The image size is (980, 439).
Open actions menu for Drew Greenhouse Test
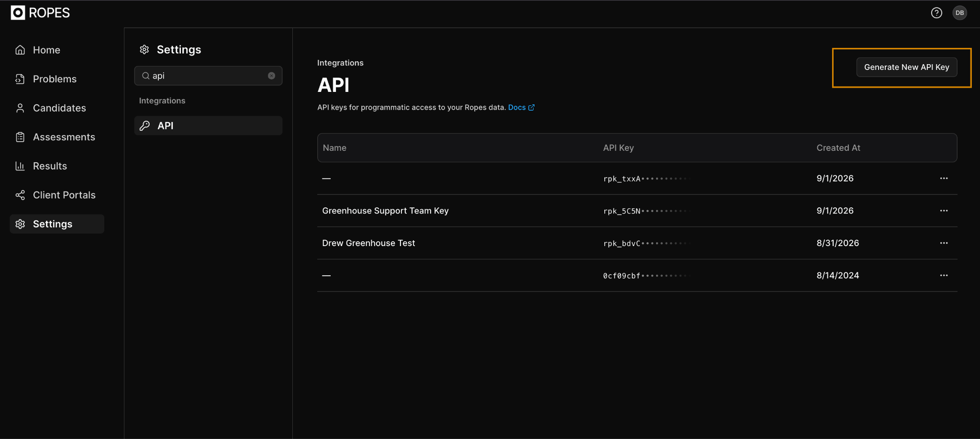944,243
